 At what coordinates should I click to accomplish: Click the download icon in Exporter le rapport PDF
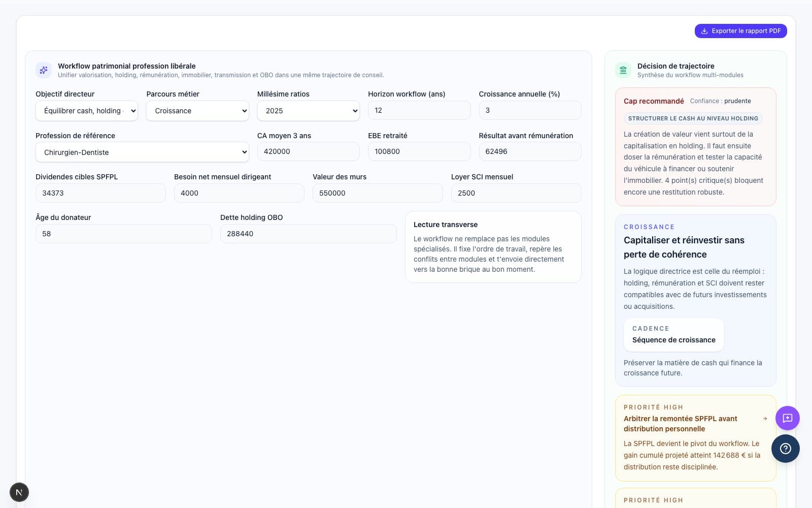tap(704, 31)
